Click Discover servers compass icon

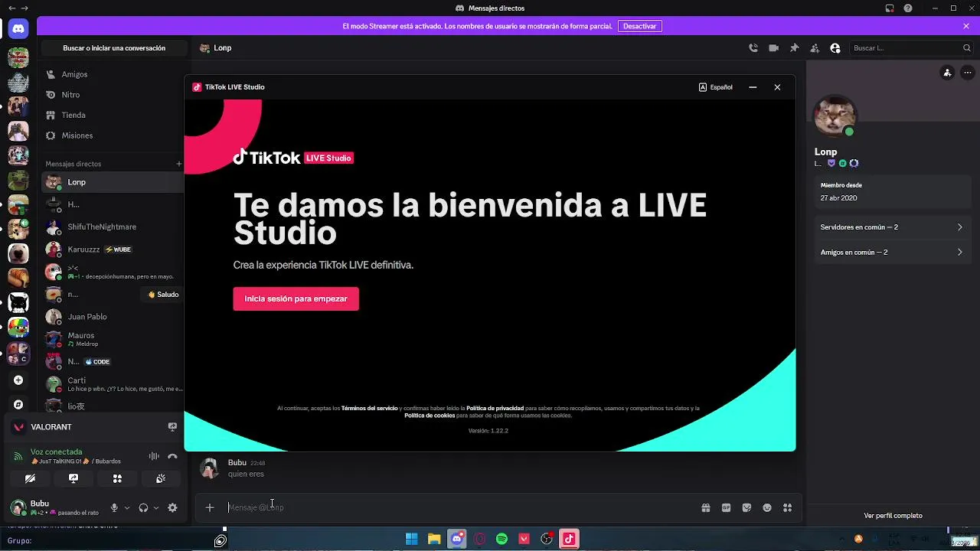click(18, 404)
